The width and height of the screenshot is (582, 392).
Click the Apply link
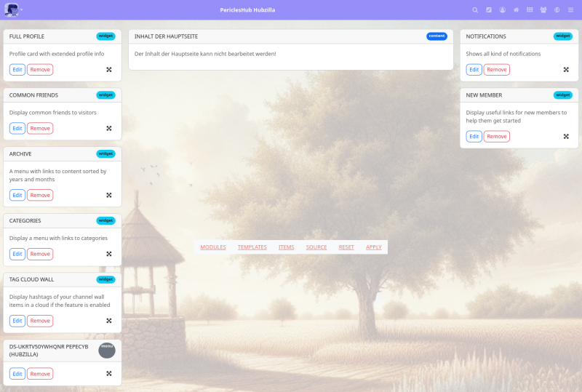(374, 247)
